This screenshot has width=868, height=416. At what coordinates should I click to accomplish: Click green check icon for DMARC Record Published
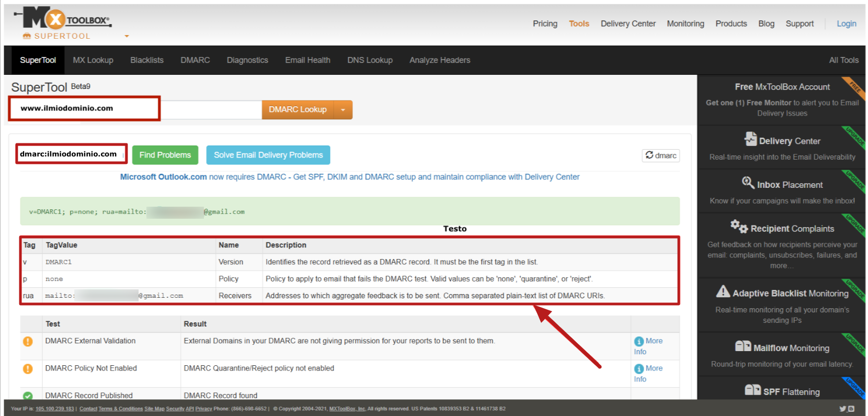click(28, 396)
